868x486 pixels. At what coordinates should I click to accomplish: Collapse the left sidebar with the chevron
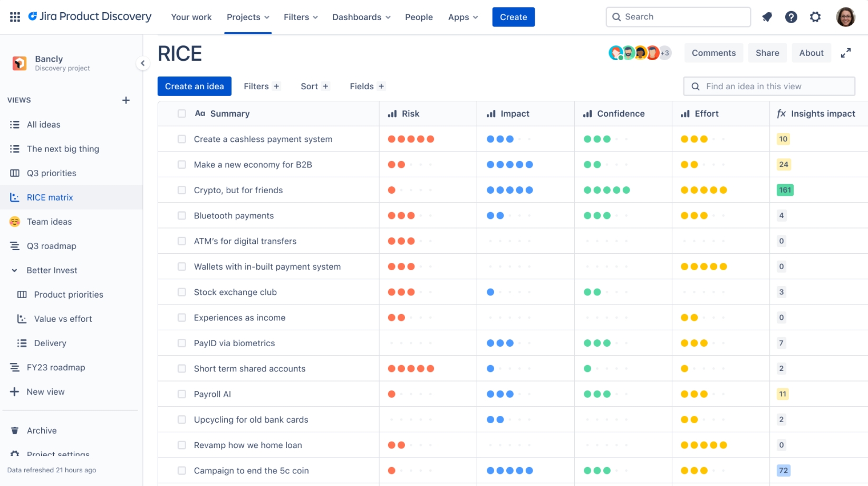tap(143, 63)
